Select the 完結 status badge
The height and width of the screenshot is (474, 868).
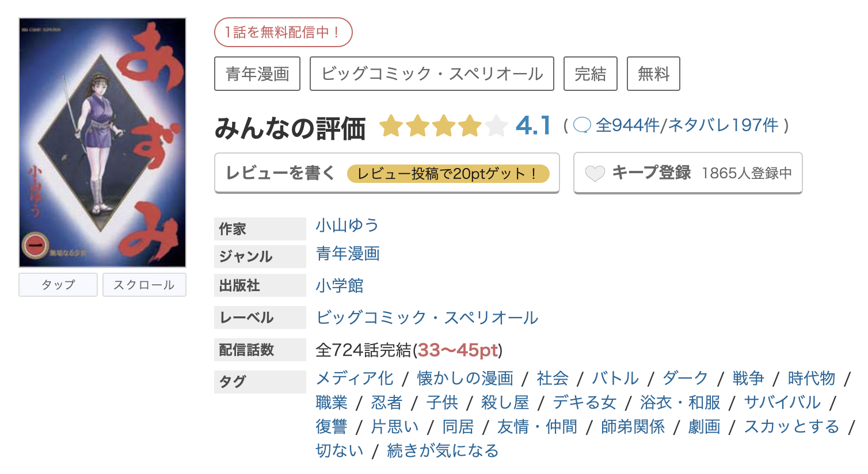tap(590, 74)
